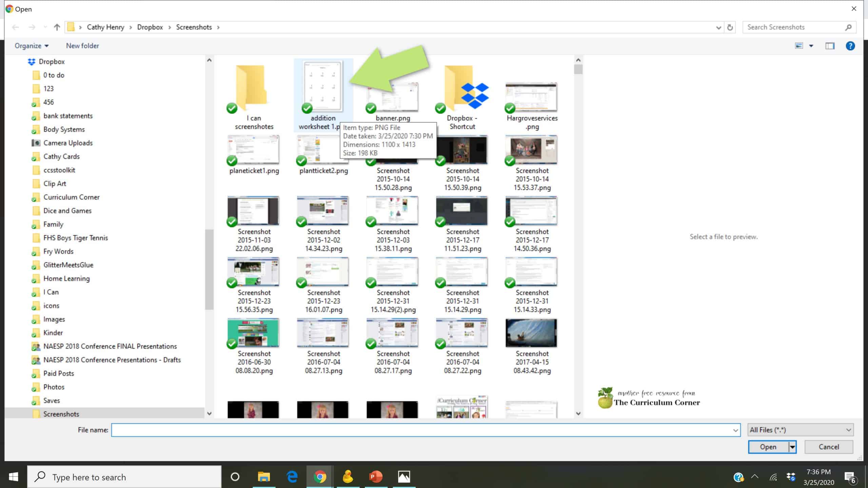
Task: Open the Help question mark icon
Action: (850, 46)
